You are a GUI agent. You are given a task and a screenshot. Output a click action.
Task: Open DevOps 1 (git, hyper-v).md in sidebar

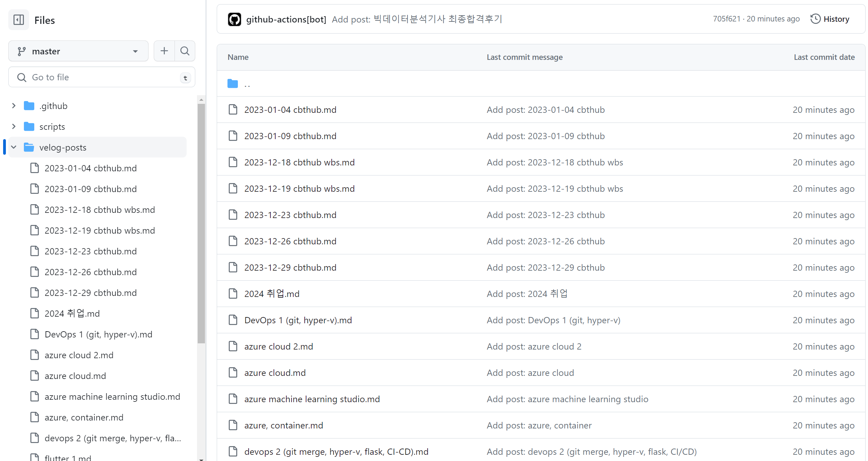click(x=98, y=334)
